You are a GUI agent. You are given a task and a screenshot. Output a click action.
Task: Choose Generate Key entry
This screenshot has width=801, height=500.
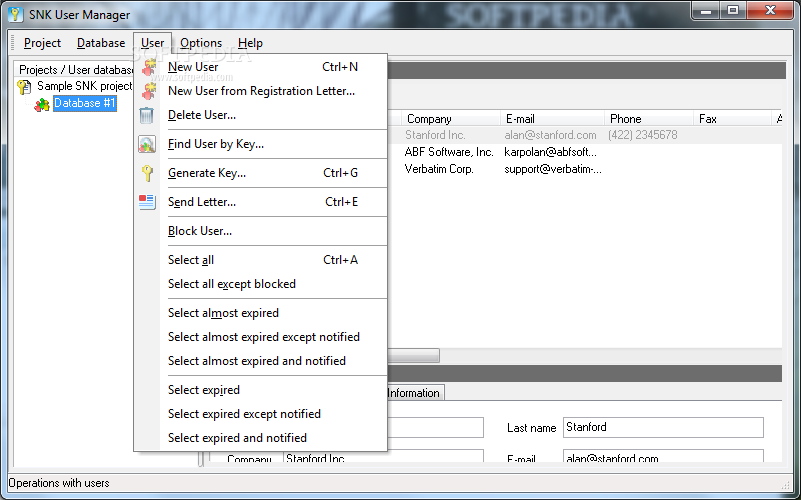click(261, 173)
